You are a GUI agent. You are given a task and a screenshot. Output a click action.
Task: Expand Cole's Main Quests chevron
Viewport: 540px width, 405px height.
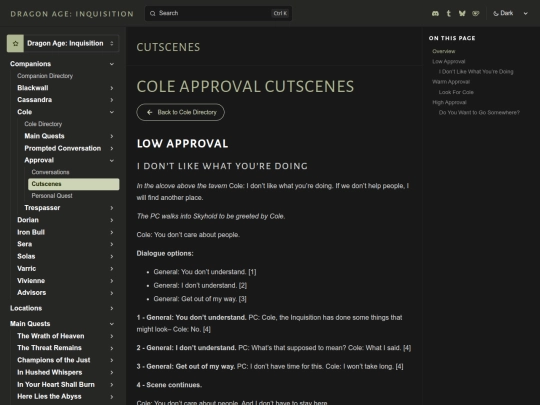(112, 136)
